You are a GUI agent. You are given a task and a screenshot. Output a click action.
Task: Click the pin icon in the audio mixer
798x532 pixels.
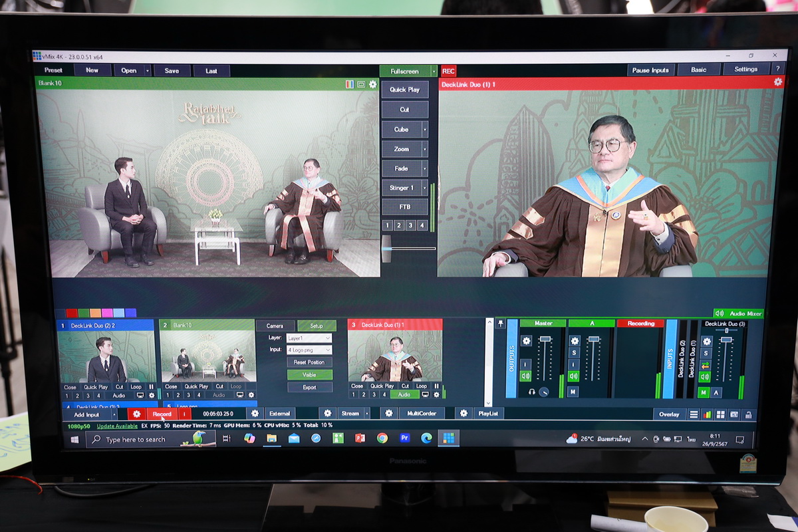(499, 324)
